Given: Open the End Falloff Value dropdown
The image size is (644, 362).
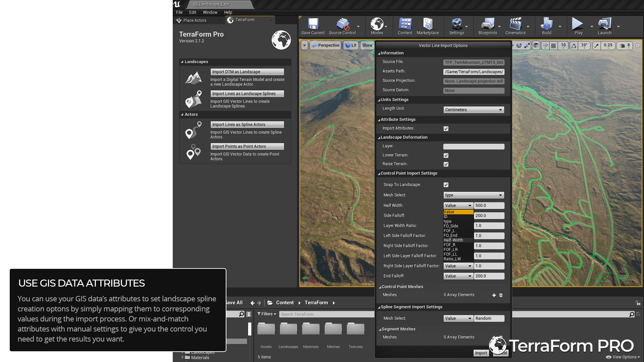Looking at the screenshot, I should click(458, 276).
